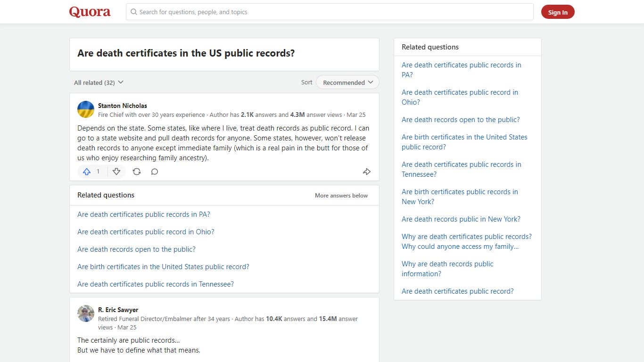Click the upvote count '1'
This screenshot has height=362, width=644.
(x=98, y=172)
